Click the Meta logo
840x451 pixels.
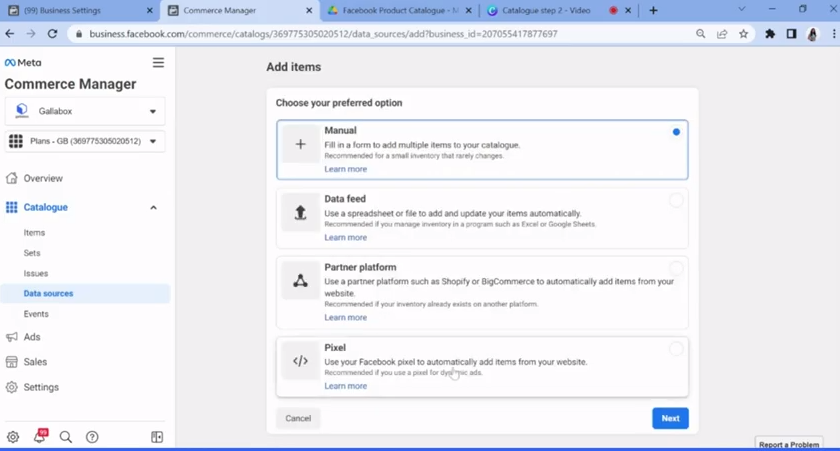click(x=22, y=63)
